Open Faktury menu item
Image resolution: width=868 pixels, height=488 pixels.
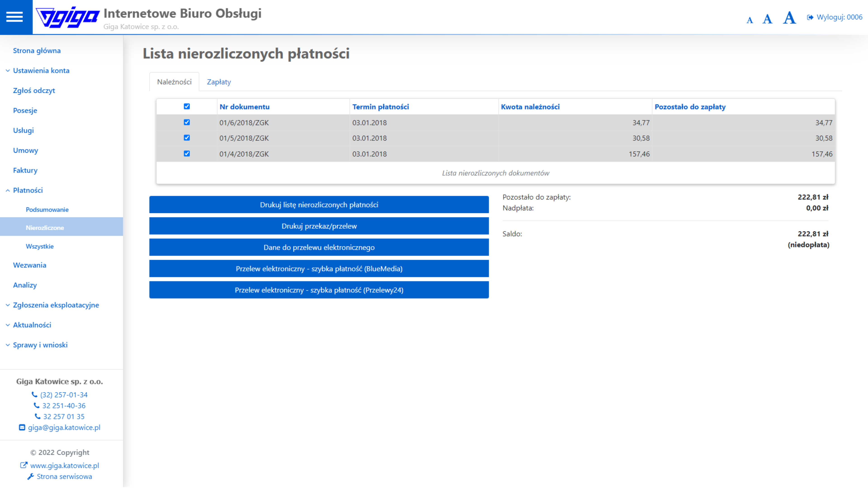25,170
